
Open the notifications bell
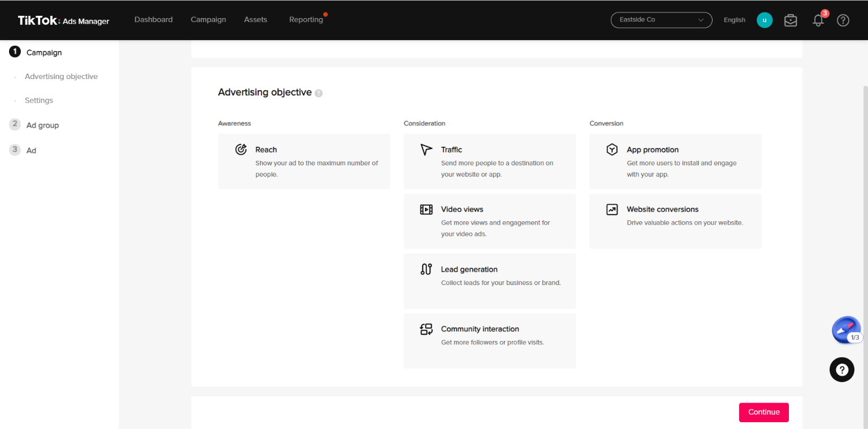818,20
